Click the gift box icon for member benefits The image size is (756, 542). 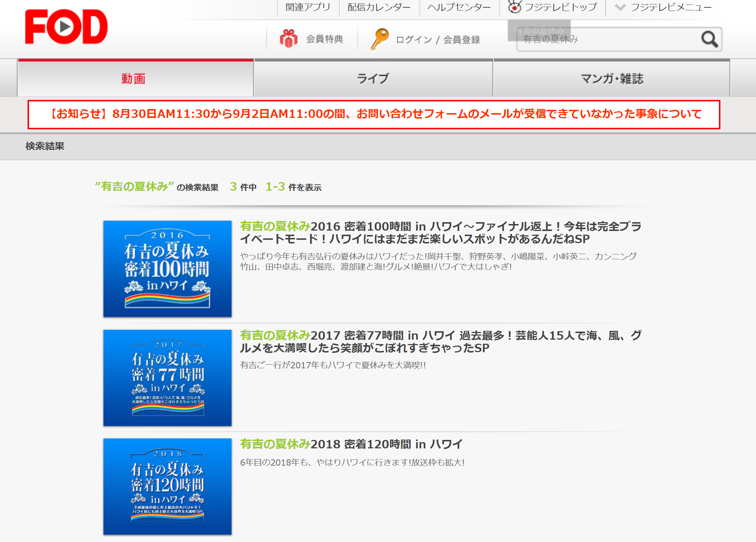click(x=288, y=39)
